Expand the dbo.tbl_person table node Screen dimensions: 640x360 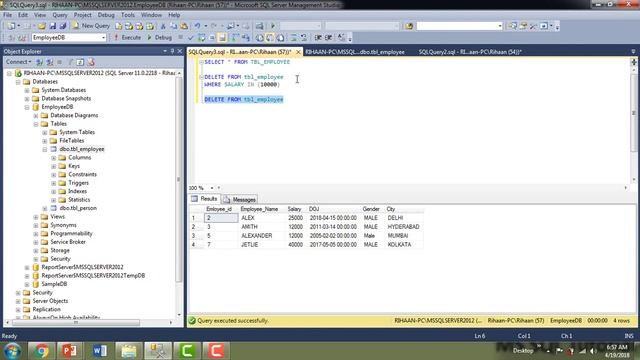click(x=45, y=209)
